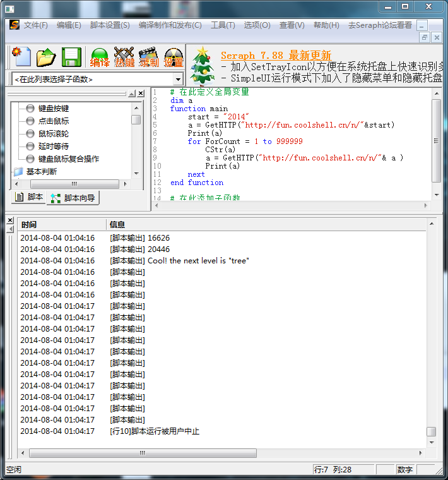Click the 数字 status bar indicator
Image resolution: width=448 pixels, height=480 pixels.
pos(405,469)
